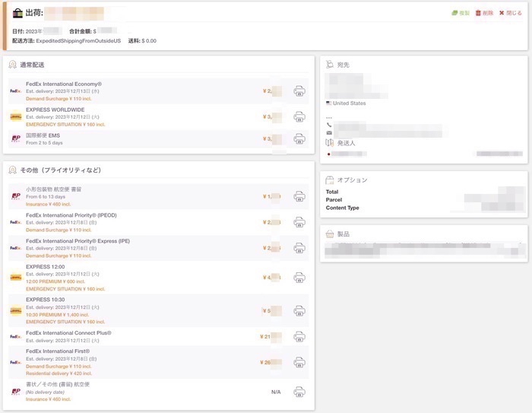This screenshot has height=413, width=532.
Task: Select the EXPRESS WORLDWIDE shipping option
Action: click(x=55, y=110)
